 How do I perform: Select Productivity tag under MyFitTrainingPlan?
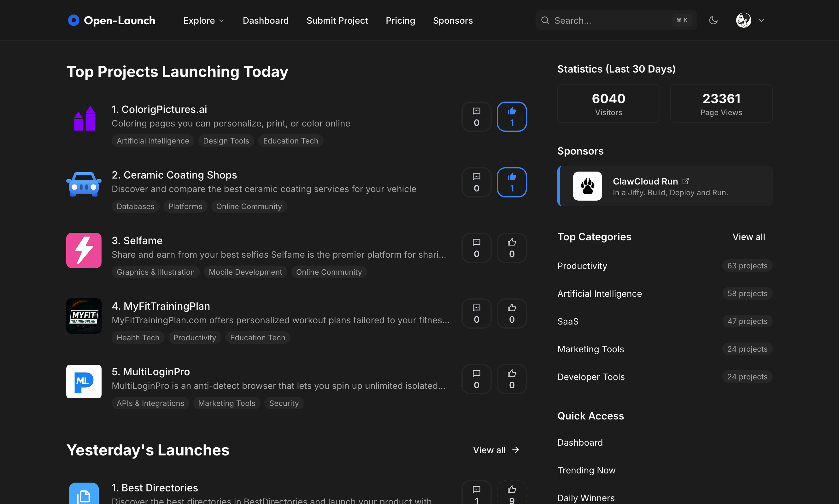[x=195, y=337]
